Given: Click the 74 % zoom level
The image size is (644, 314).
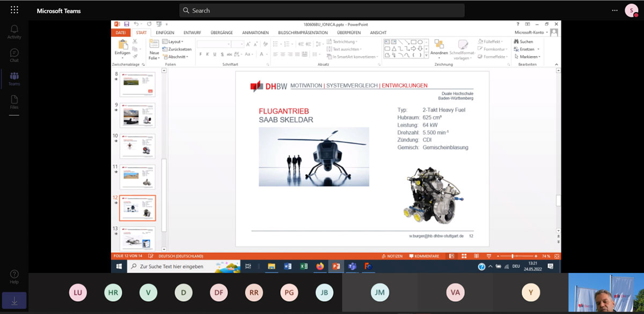Looking at the screenshot, I should (546, 256).
